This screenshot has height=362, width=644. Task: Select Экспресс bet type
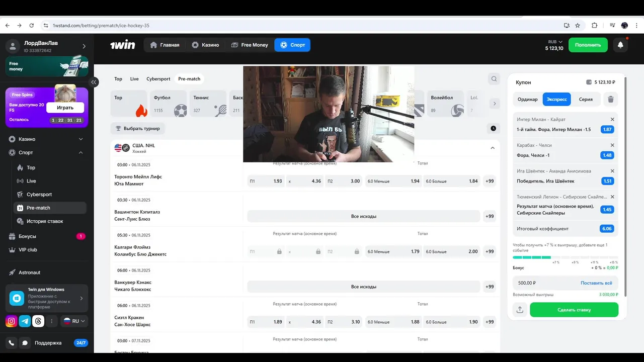pyautogui.click(x=557, y=99)
